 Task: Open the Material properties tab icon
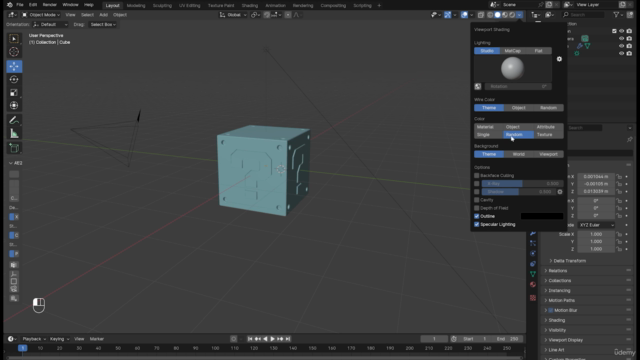pos(533,284)
